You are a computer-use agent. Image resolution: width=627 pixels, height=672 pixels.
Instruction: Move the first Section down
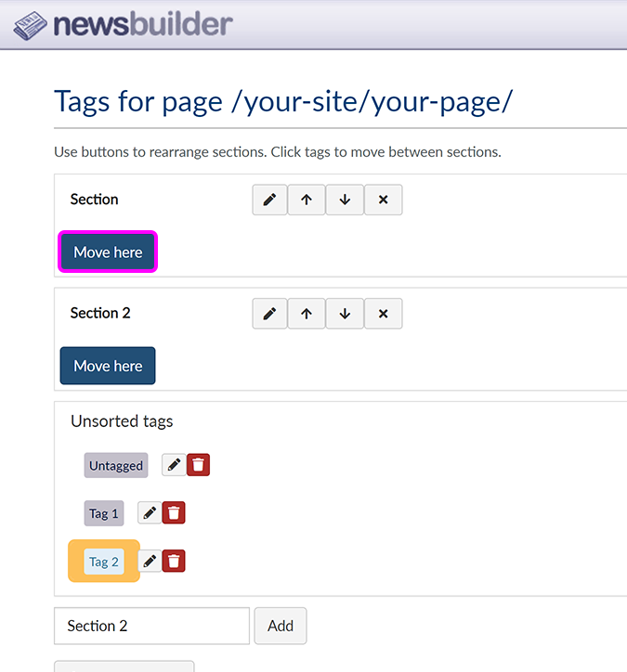coord(345,200)
